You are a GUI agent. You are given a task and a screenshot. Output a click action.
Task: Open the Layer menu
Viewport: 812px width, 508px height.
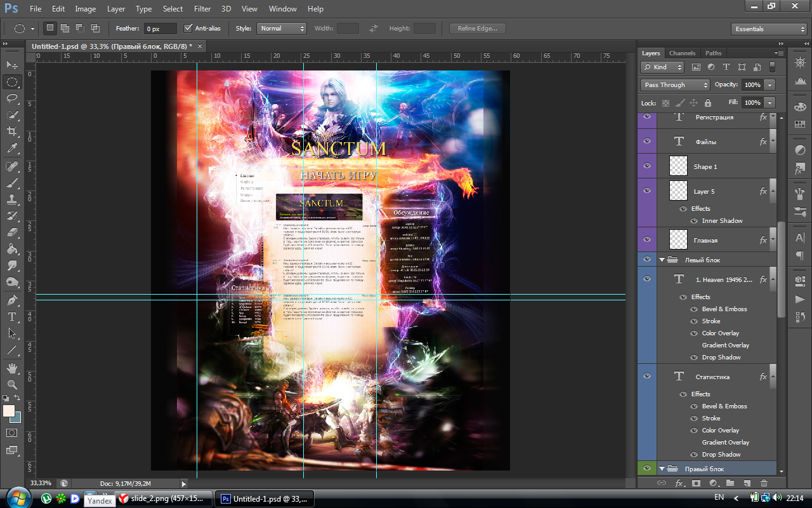116,9
